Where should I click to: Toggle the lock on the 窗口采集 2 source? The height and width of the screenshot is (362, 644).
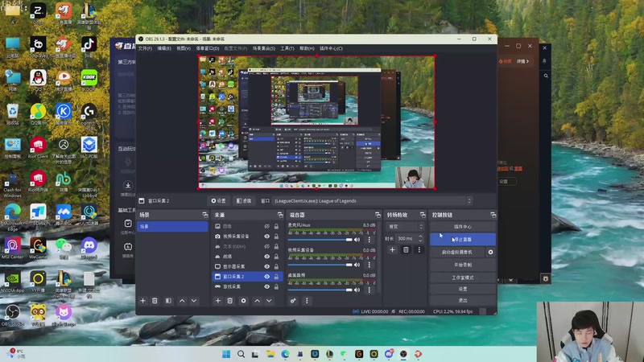[276, 277]
